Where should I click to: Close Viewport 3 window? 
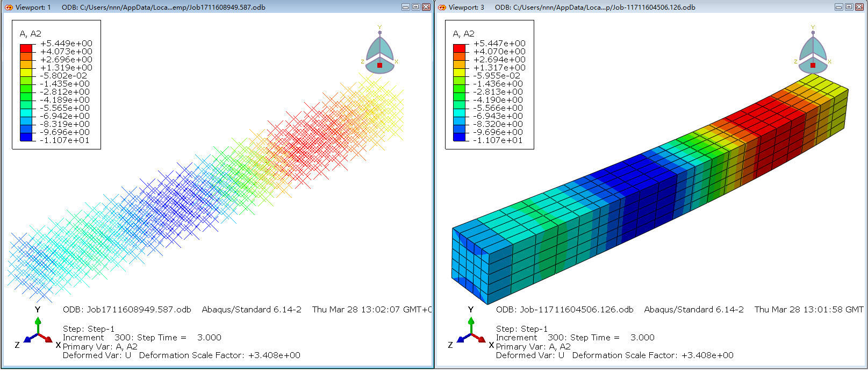tap(859, 7)
